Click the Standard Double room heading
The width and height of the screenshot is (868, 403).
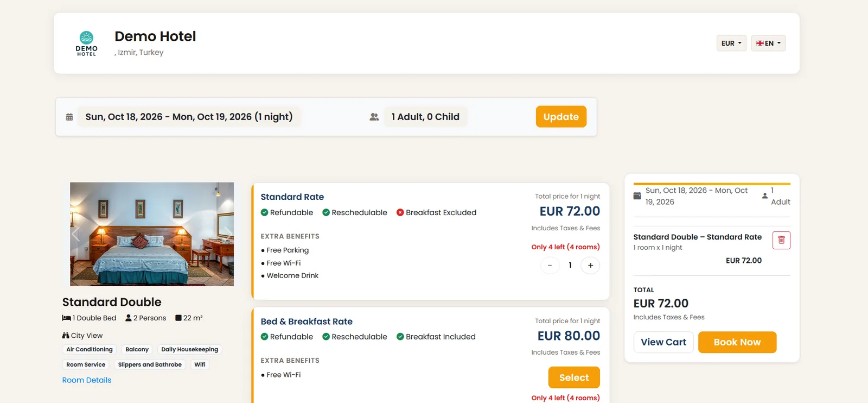[112, 302]
